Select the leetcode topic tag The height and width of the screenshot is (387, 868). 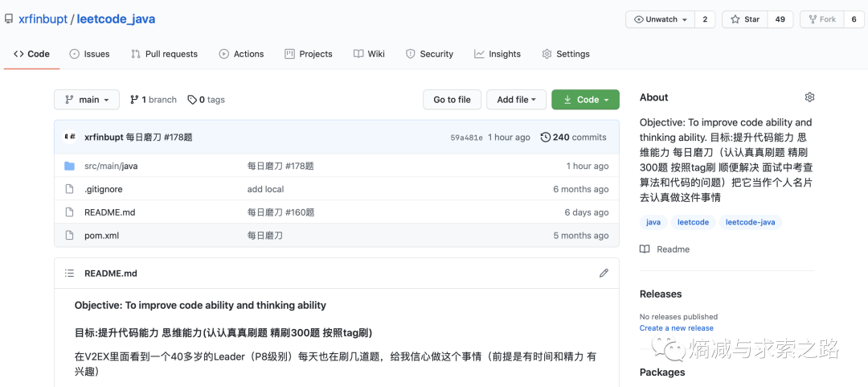(693, 222)
